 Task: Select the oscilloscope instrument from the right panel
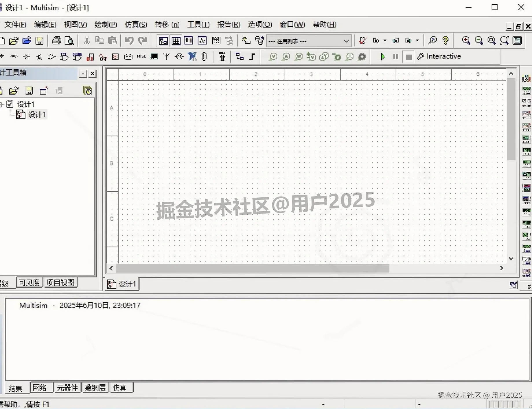pyautogui.click(x=527, y=115)
